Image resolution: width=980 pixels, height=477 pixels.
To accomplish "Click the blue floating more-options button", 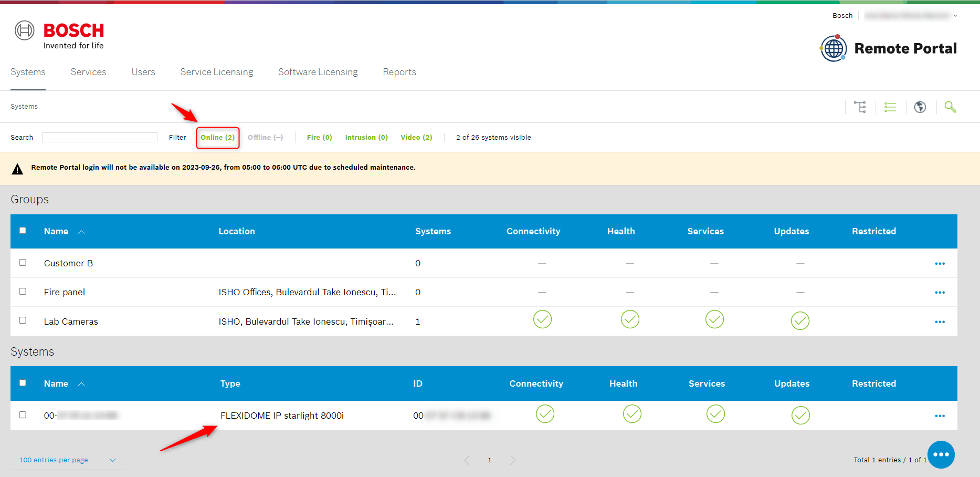I will 941,454.
